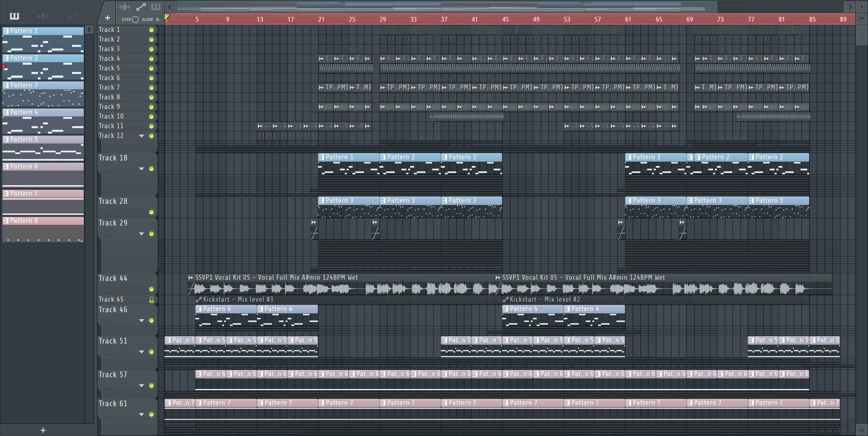The width and height of the screenshot is (868, 436).
Task: Select Pattern 7 in the picker
Action: click(x=43, y=202)
